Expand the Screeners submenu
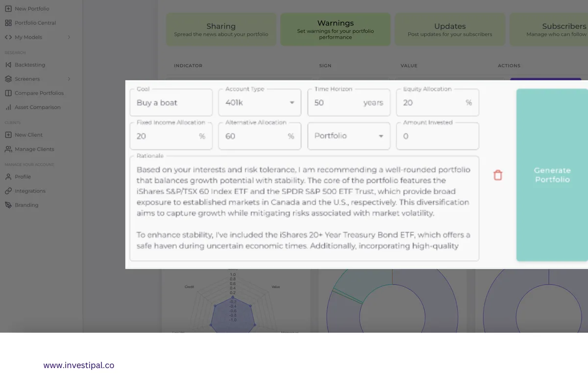 tap(69, 78)
